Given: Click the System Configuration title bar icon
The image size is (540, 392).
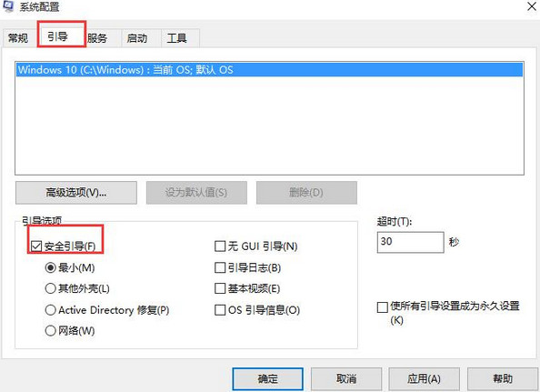Looking at the screenshot, I should point(7,5).
